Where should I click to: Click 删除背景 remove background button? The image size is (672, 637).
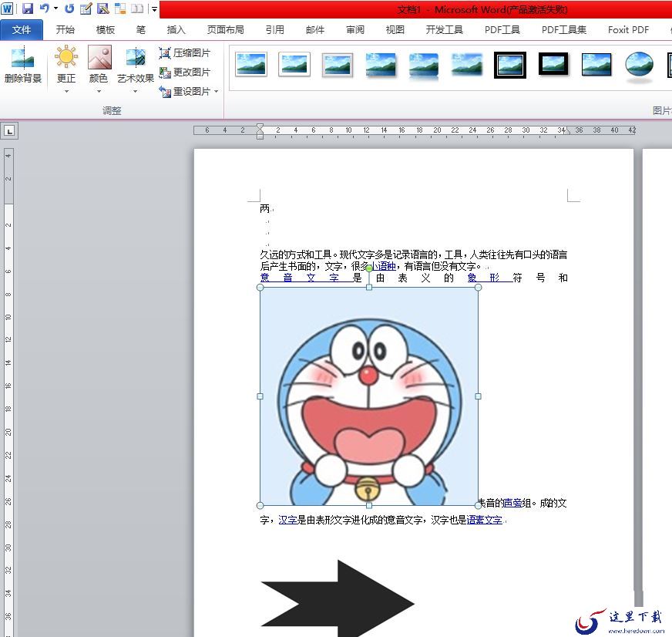(x=22, y=64)
